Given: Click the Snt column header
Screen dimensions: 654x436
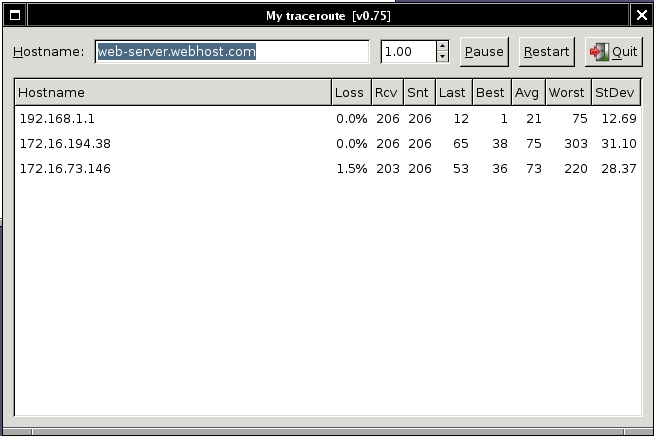Looking at the screenshot, I should point(420,92).
